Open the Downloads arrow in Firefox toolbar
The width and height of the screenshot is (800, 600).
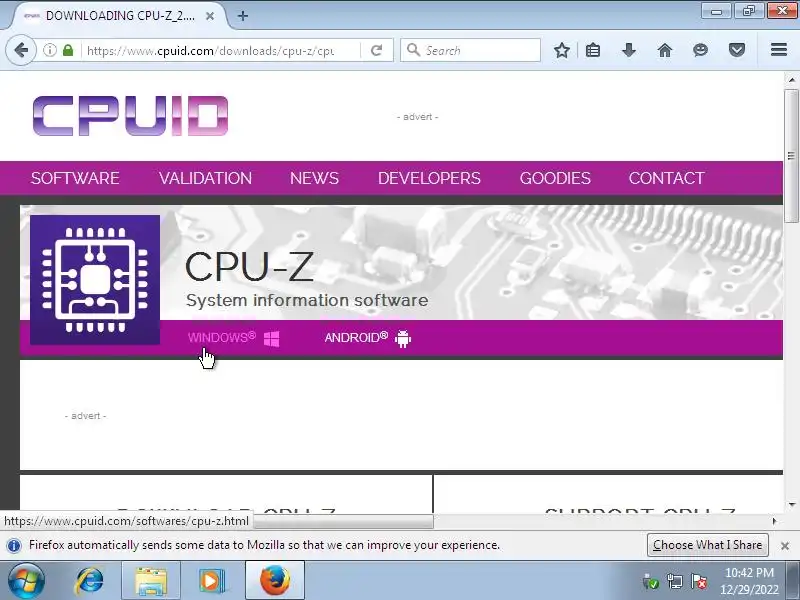[629, 50]
